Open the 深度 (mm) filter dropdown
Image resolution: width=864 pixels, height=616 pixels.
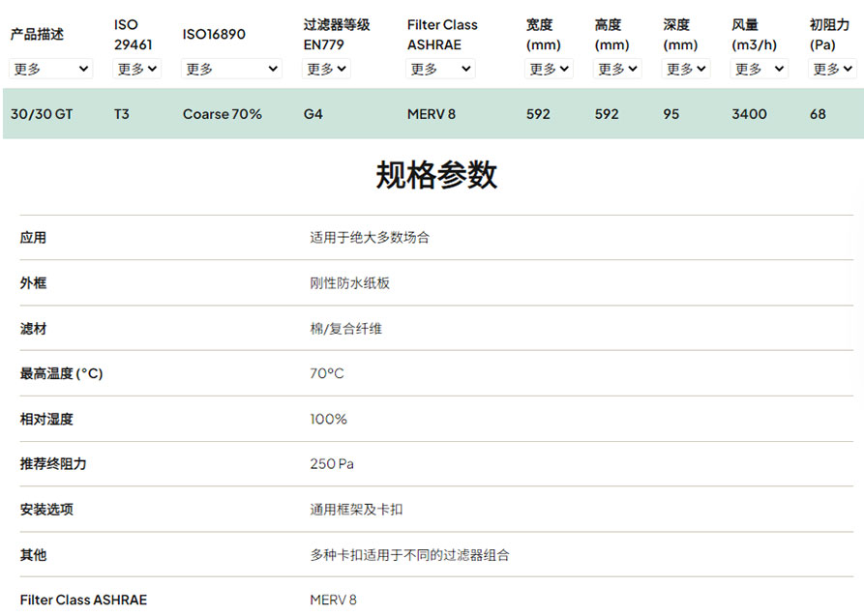coord(685,69)
